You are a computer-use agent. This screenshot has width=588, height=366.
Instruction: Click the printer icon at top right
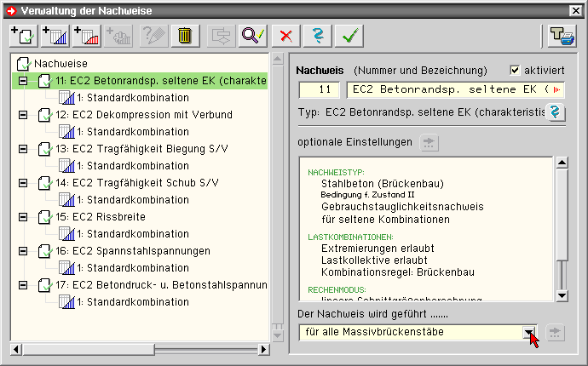pos(558,35)
